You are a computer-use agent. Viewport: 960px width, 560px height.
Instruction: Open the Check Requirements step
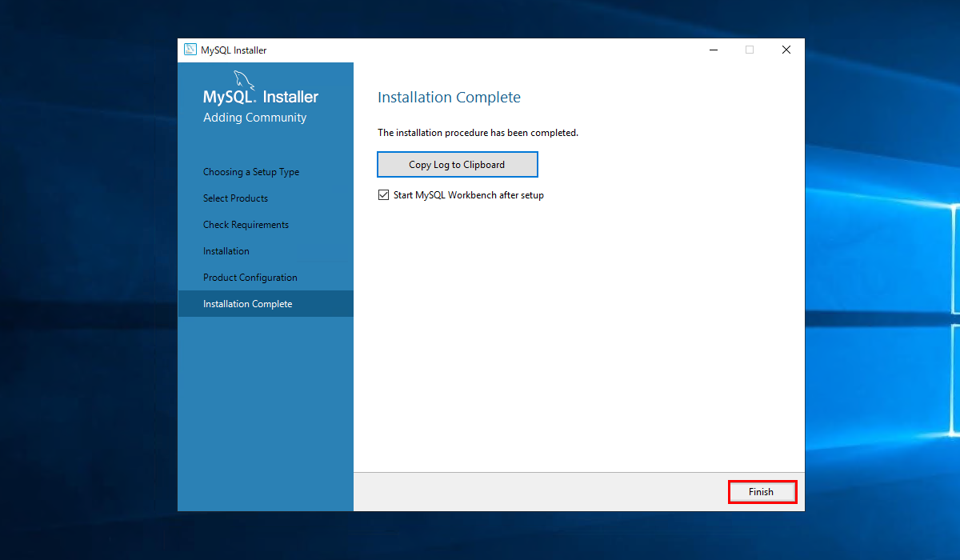(x=246, y=225)
